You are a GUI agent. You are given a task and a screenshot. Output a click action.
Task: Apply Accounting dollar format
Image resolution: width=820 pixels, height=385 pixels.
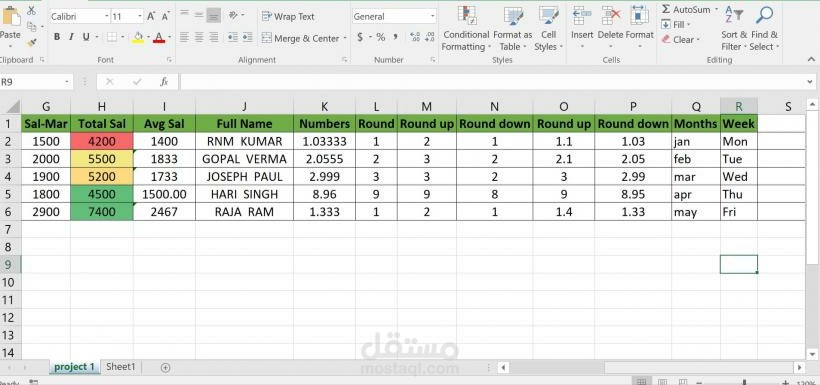(360, 37)
